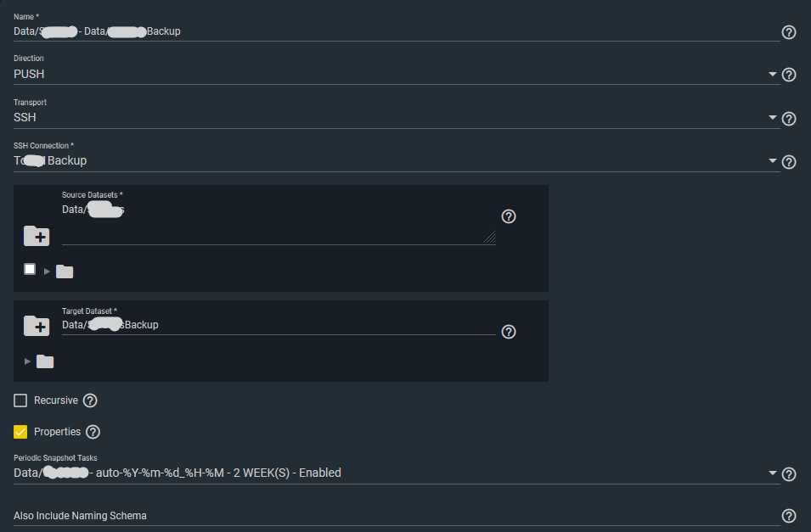Open the Periodic Snapshot Tasks dropdown
The width and height of the screenshot is (811, 532).
pos(391,473)
